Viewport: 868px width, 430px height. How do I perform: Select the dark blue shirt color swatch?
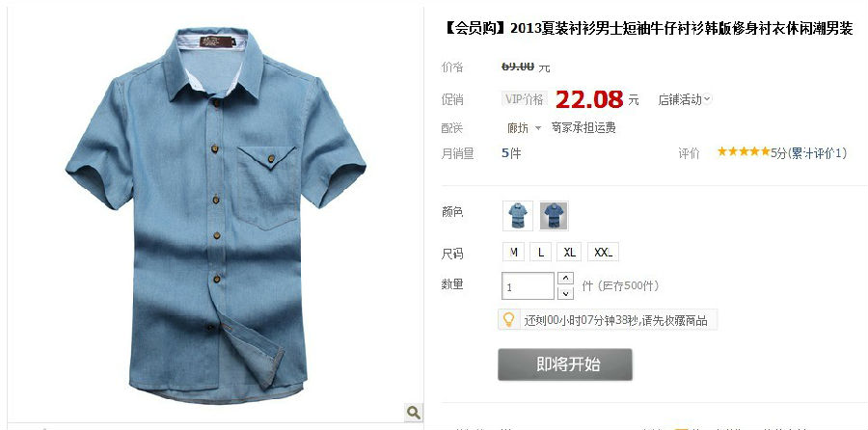(555, 216)
